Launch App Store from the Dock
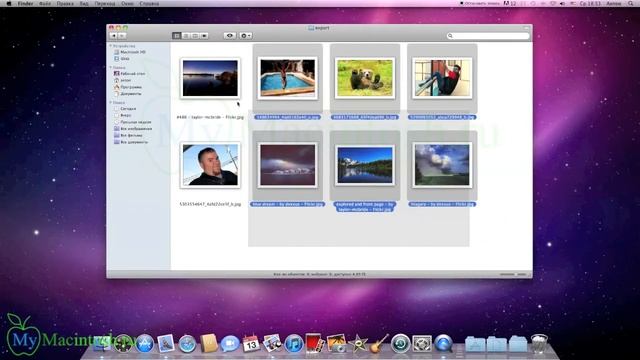Image resolution: width=640 pixels, height=360 pixels. [x=144, y=344]
